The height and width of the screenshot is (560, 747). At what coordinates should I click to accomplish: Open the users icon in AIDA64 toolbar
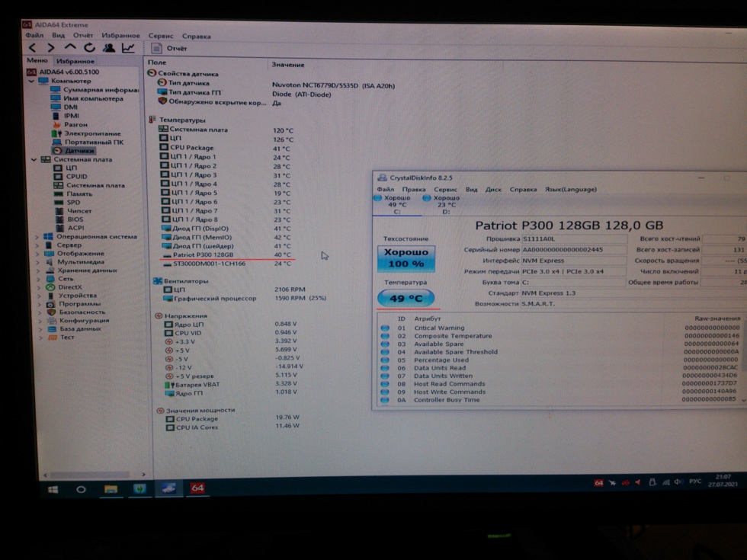pos(109,48)
